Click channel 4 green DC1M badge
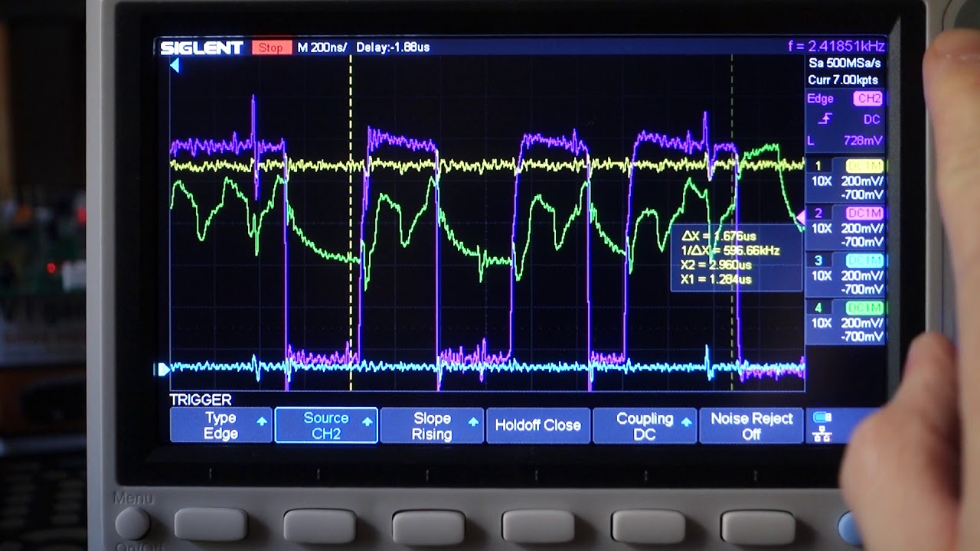This screenshot has width=980, height=551. coord(864,308)
